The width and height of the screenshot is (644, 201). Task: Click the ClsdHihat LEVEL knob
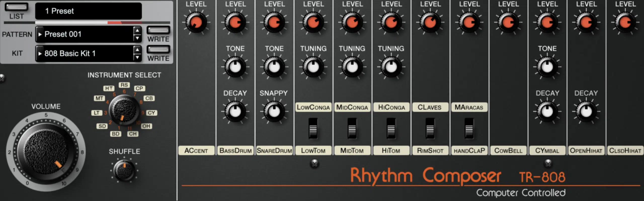pos(625,22)
